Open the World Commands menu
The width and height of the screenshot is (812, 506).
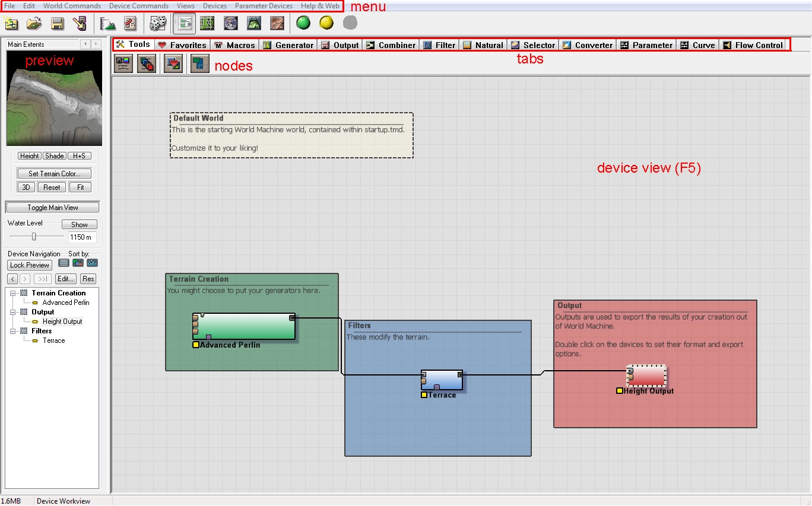pyautogui.click(x=72, y=6)
